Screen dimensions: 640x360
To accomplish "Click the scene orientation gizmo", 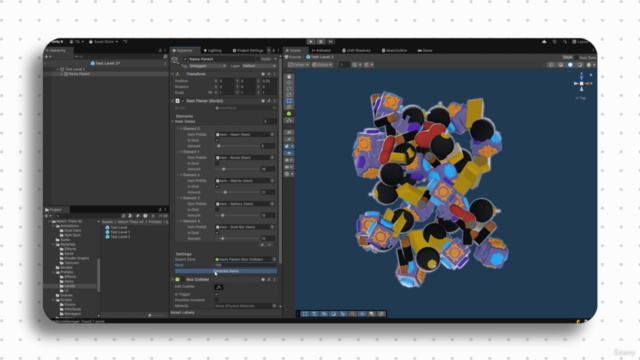I will click(x=582, y=83).
